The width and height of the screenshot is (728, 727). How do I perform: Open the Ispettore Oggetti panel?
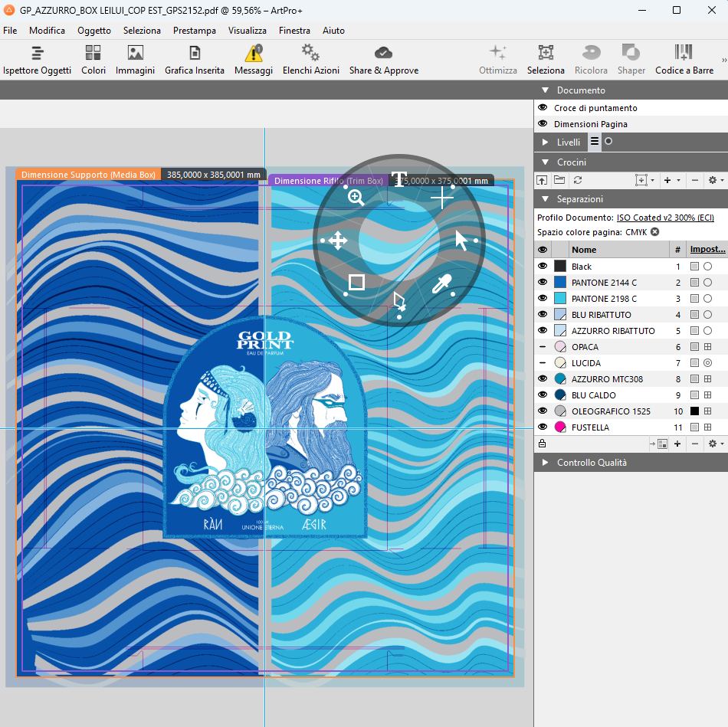[x=37, y=60]
